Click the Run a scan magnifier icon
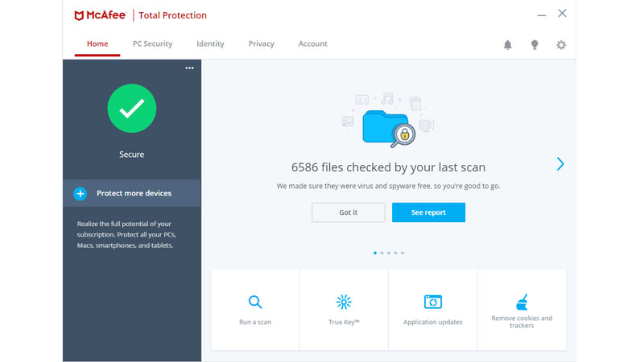This screenshot has height=362, width=644. (x=255, y=302)
